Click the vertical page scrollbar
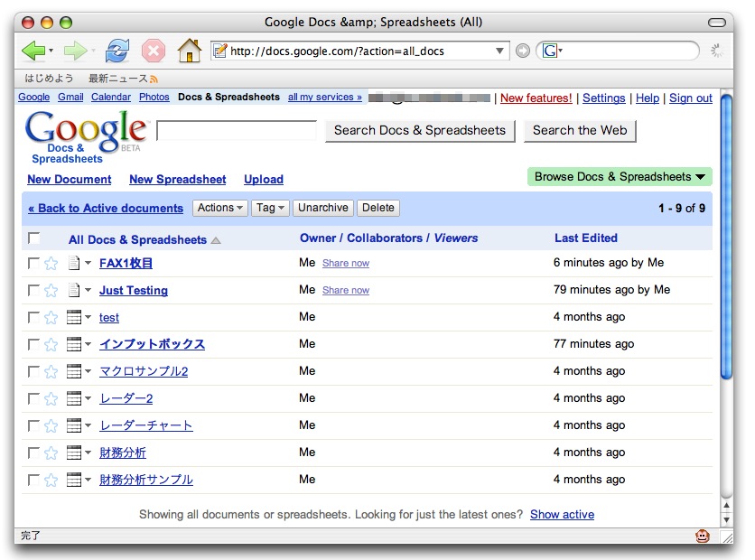The image size is (755, 560). click(x=726, y=271)
